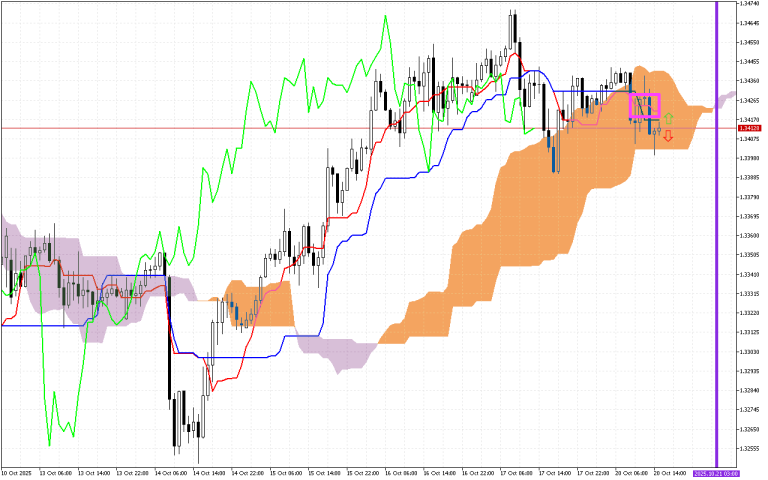Click price level 1.34740 on the scale
The width and height of the screenshot is (768, 480).
tap(750, 3)
